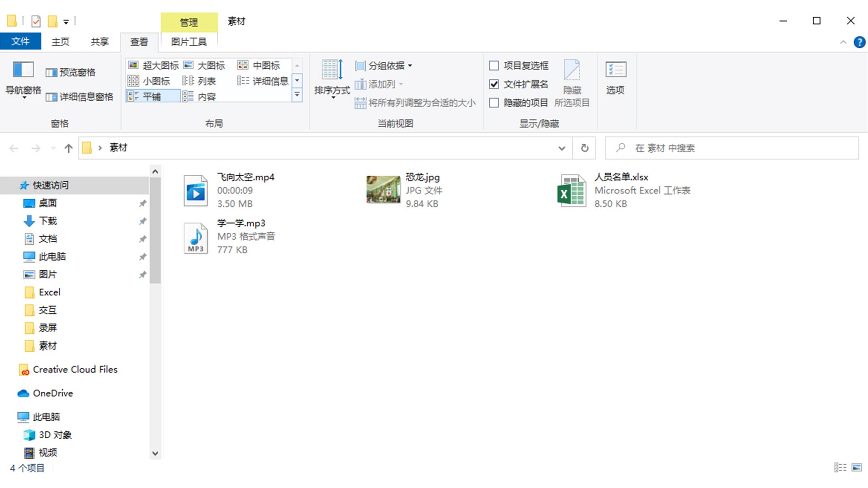Select Extra large icons (超大图标) layout
868x488 pixels.
coord(154,66)
